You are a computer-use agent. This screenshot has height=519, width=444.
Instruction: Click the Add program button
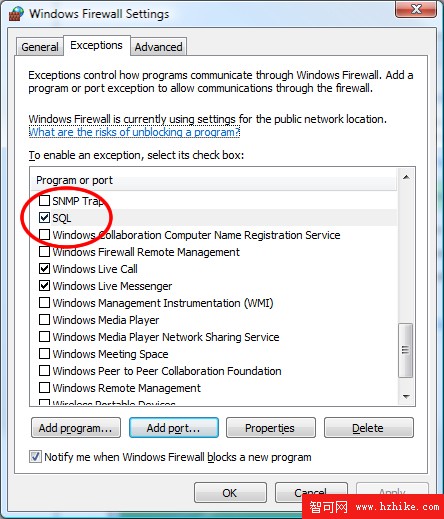tap(76, 428)
